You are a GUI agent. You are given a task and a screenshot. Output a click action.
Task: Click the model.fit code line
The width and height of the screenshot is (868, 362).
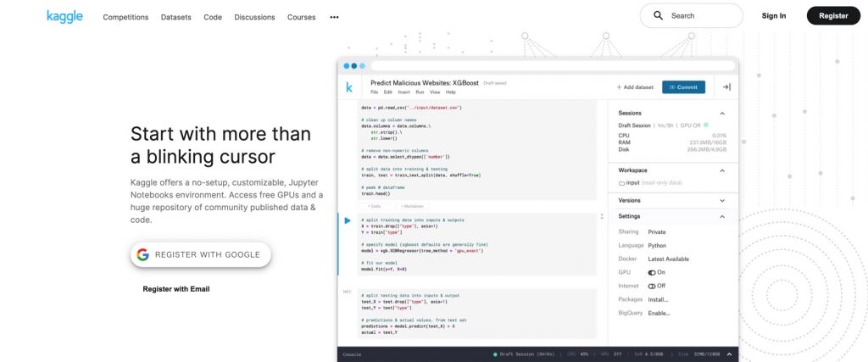pyautogui.click(x=384, y=269)
